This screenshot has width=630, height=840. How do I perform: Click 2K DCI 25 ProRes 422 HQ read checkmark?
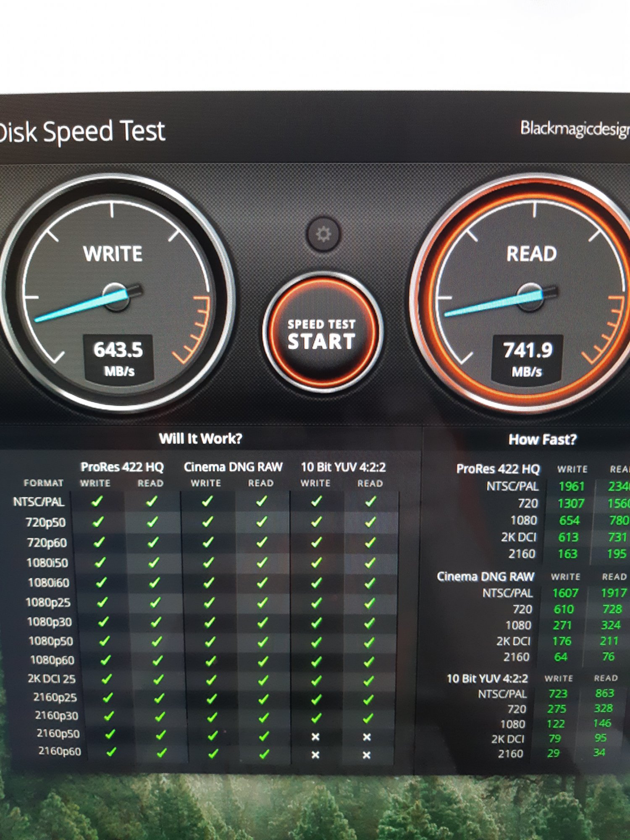[158, 680]
